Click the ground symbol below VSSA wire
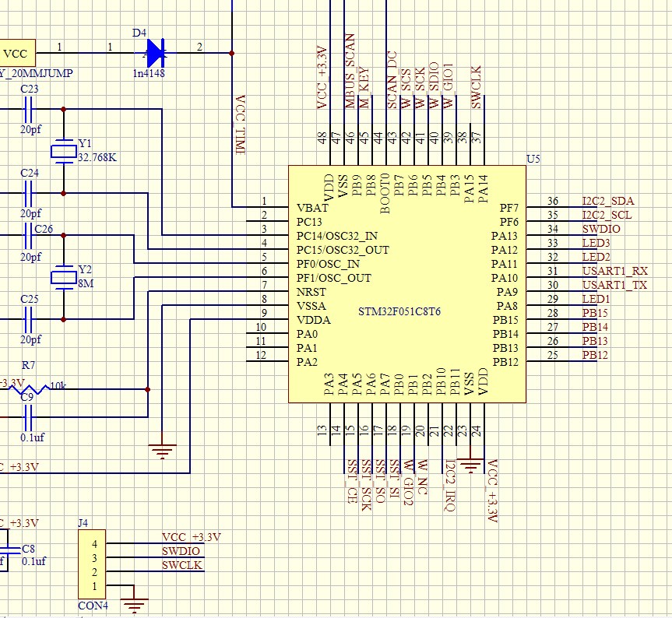The image size is (672, 618). 162,451
